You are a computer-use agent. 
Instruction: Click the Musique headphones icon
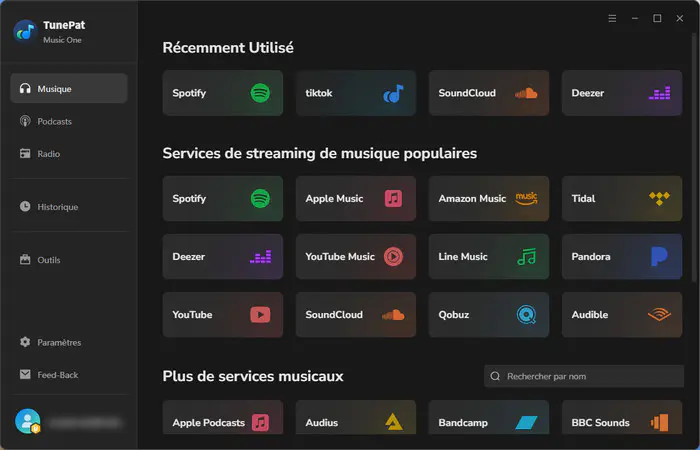(25, 88)
